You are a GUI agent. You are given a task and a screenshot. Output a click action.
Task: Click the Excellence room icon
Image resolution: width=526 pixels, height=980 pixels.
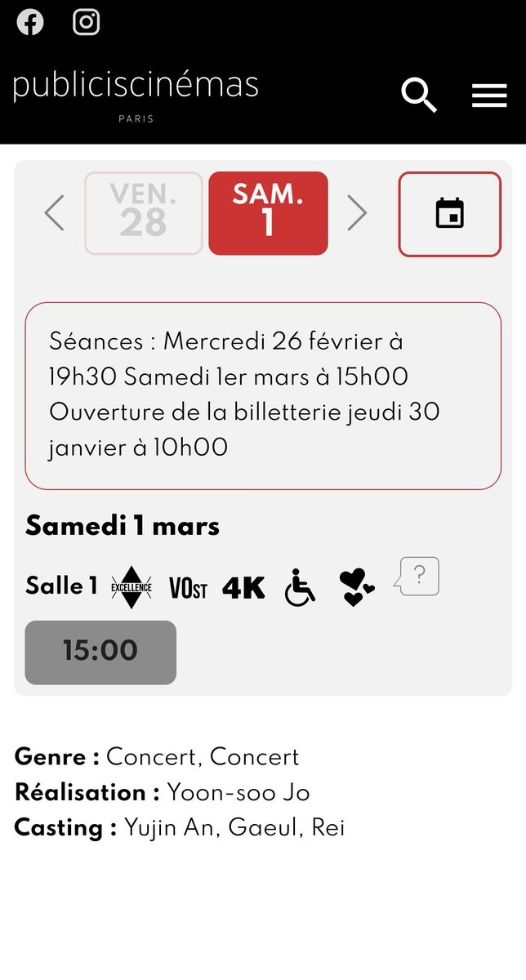pos(131,587)
